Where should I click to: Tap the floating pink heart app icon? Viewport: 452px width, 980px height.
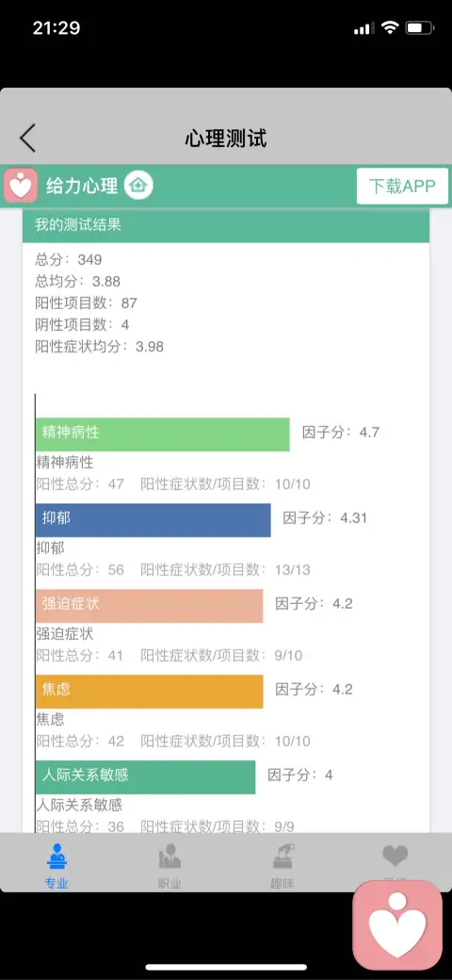tap(397, 925)
